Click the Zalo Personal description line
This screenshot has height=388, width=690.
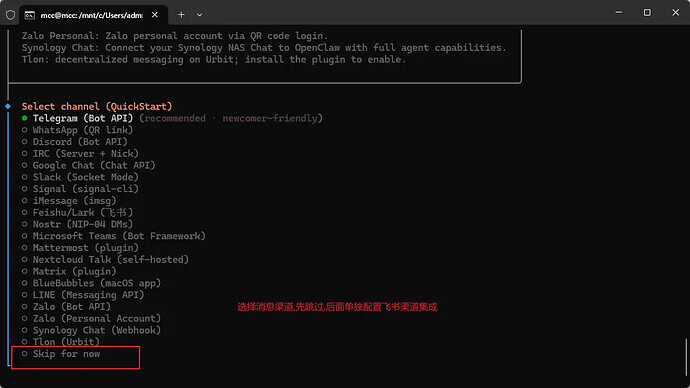[x=175, y=36]
